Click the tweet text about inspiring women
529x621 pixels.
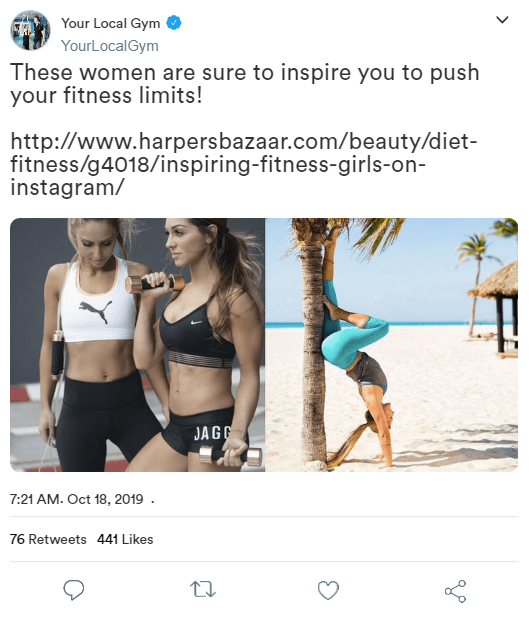[x=245, y=84]
